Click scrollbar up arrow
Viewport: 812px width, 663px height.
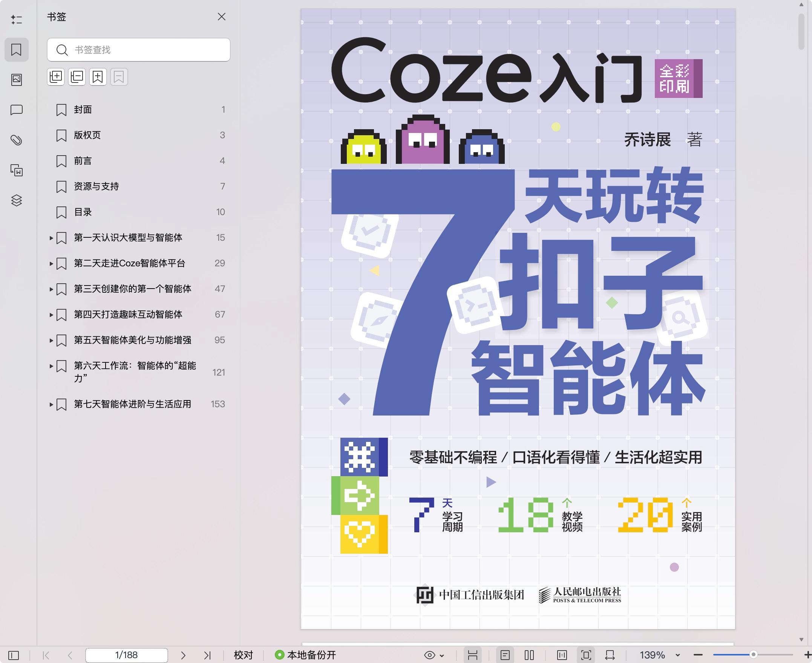pyautogui.click(x=801, y=5)
